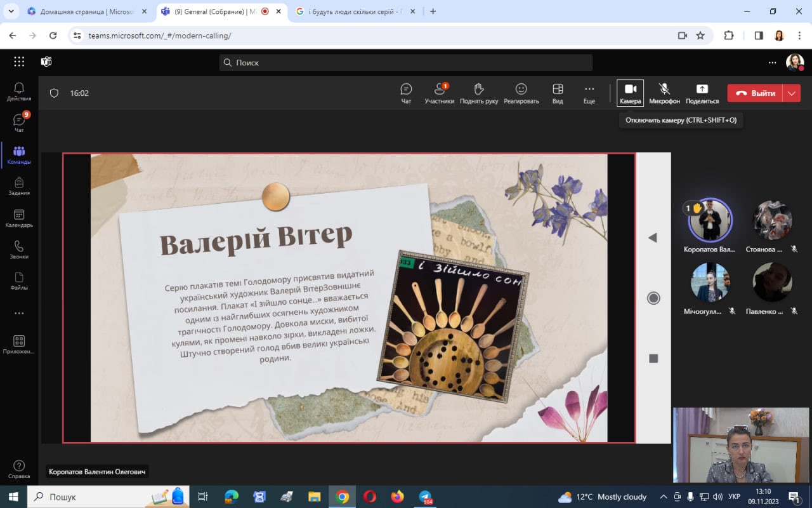Image resolution: width=812 pixels, height=508 pixels.
Task: Open the Chat panel in meeting toolbar
Action: tap(406, 93)
